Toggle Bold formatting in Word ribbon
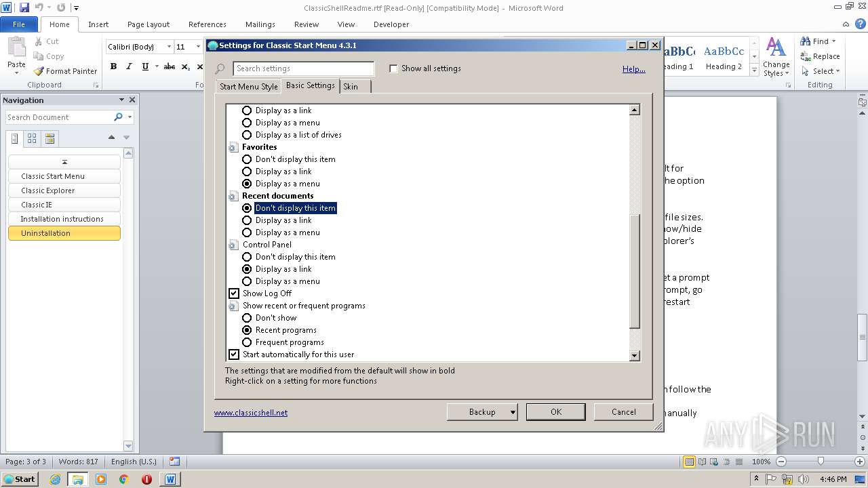The height and width of the screenshot is (488, 868). (113, 66)
